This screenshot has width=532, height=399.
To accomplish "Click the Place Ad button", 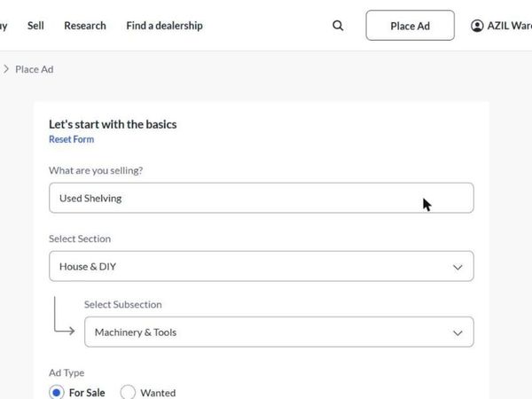I will 410,26.
